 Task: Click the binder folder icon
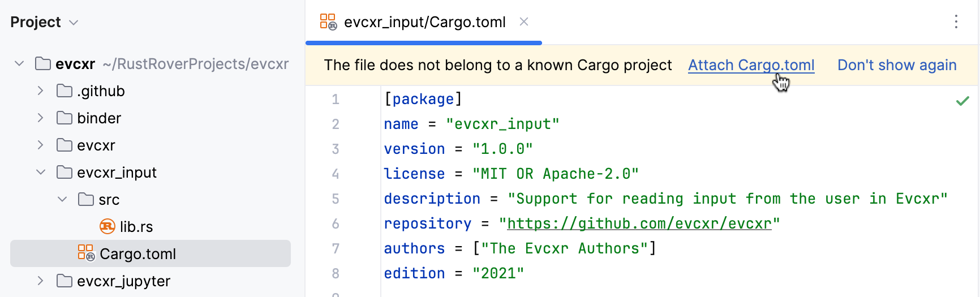(65, 118)
